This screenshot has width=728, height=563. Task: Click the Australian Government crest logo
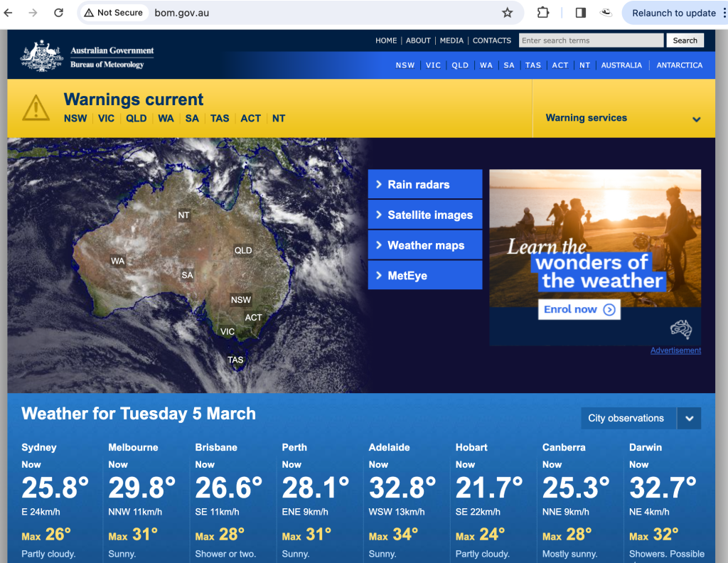point(42,55)
